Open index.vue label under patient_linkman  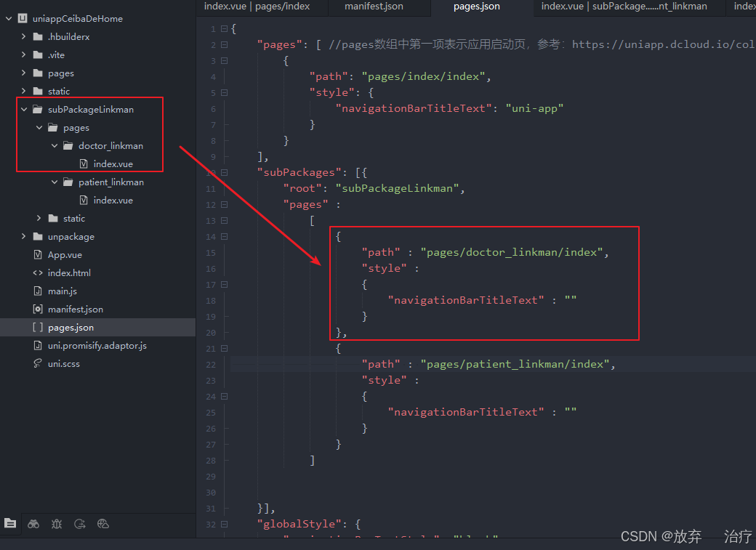(x=113, y=200)
